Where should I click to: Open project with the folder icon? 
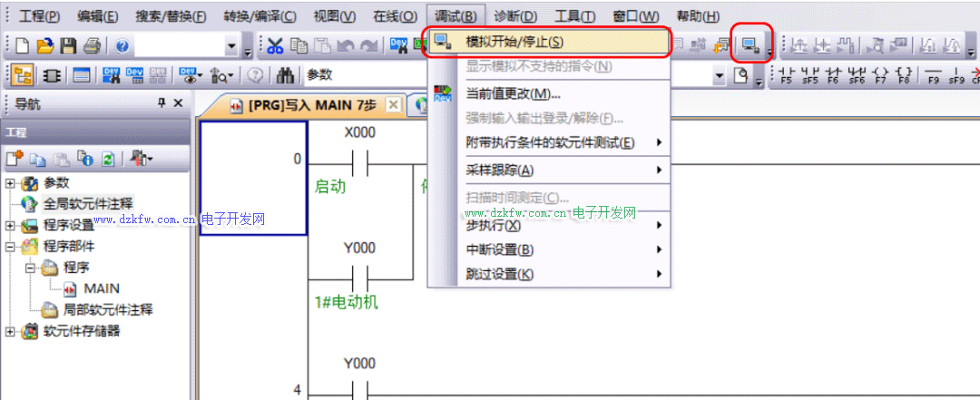[44, 45]
